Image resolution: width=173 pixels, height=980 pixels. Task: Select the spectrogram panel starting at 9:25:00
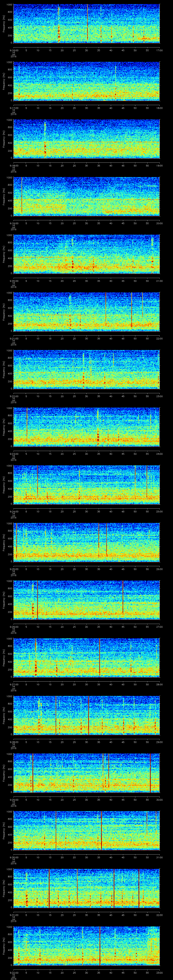[x=86, y=542]
